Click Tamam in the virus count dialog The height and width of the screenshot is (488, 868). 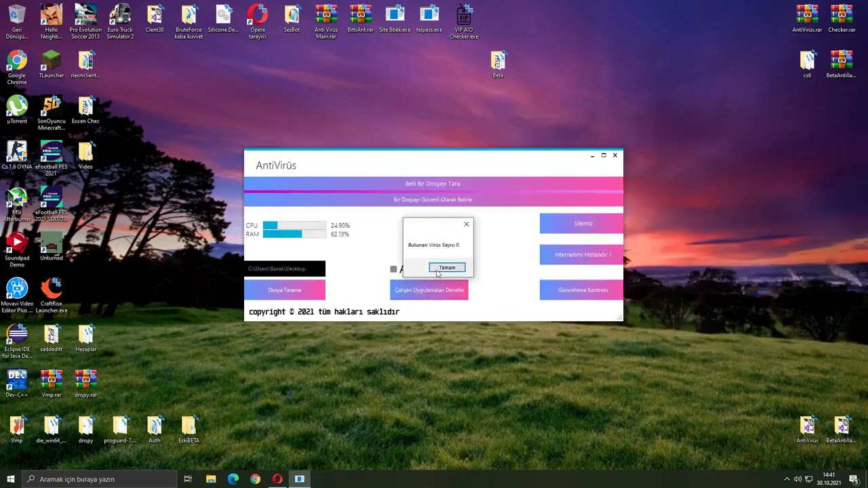tap(447, 268)
